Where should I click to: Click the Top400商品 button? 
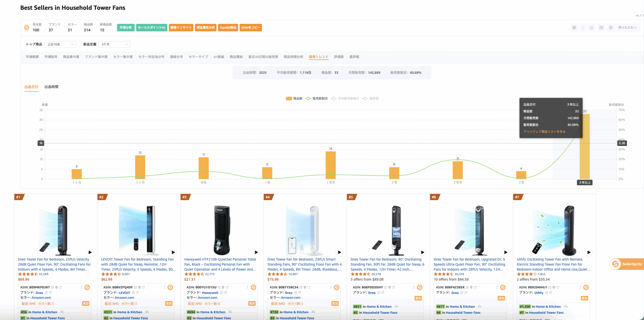click(x=228, y=28)
